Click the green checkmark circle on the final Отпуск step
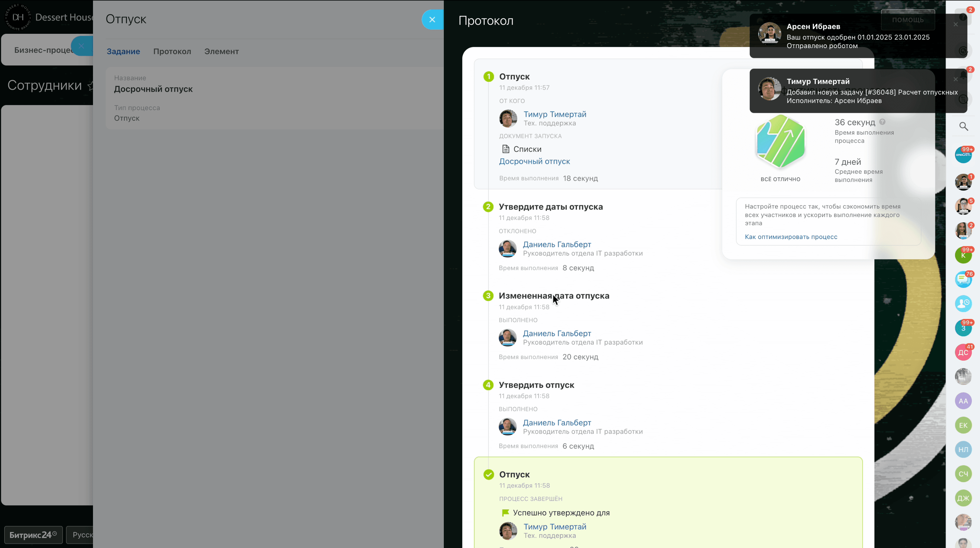980x548 pixels. click(x=488, y=475)
